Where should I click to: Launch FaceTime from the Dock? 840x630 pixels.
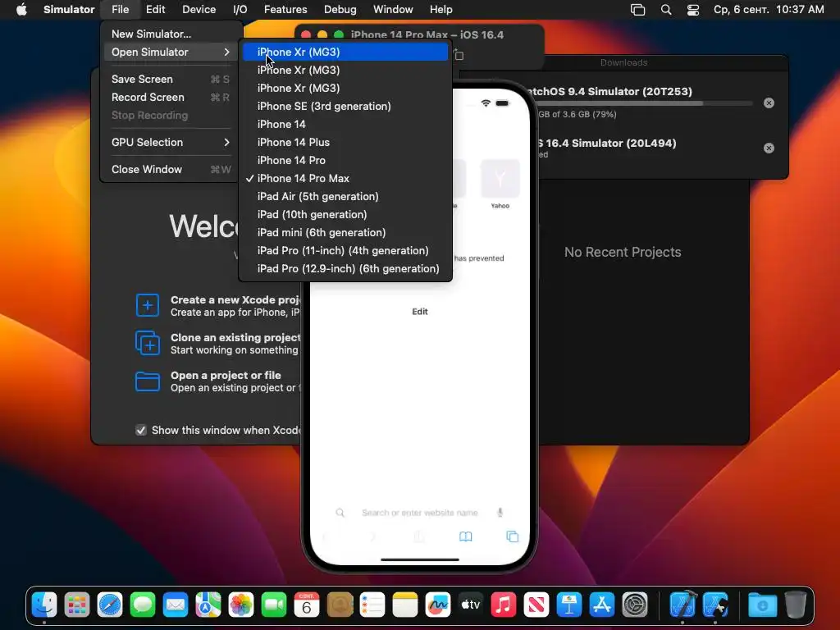[274, 605]
